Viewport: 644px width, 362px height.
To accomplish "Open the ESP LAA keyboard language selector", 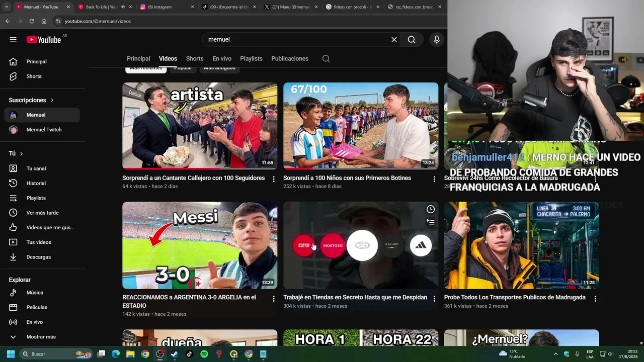I will [x=590, y=354].
